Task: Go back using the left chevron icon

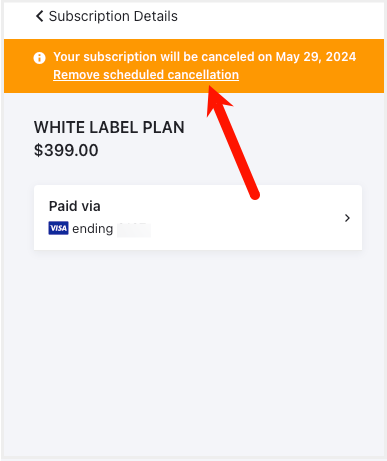Action: click(39, 16)
